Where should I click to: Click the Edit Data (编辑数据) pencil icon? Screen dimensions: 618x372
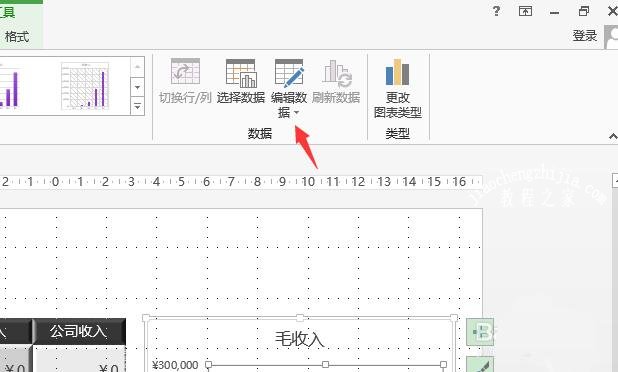coord(289,73)
